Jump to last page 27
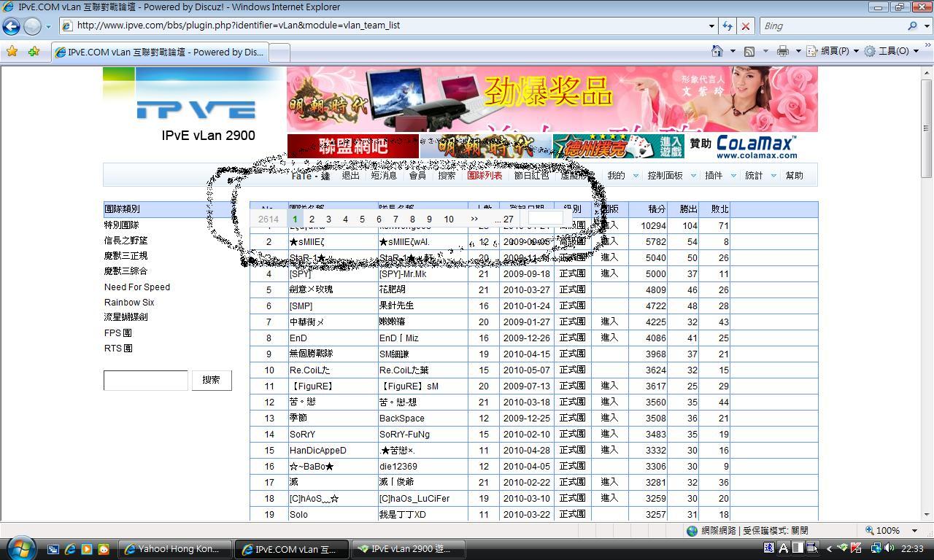Image resolution: width=934 pixels, height=560 pixels. click(509, 219)
